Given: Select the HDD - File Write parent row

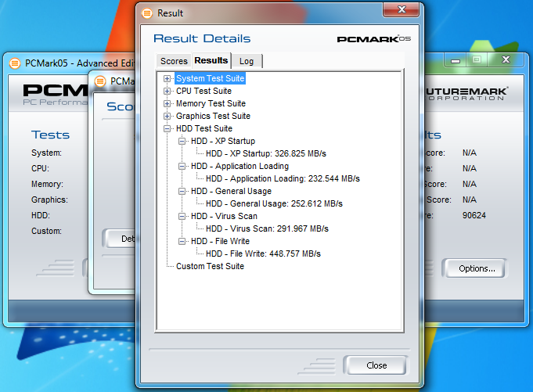Looking at the screenshot, I should tap(220, 241).
